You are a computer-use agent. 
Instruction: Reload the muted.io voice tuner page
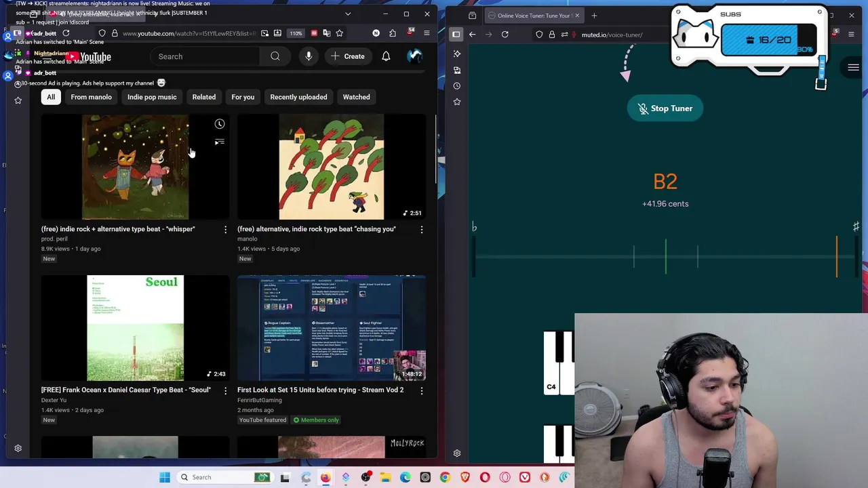(x=505, y=35)
